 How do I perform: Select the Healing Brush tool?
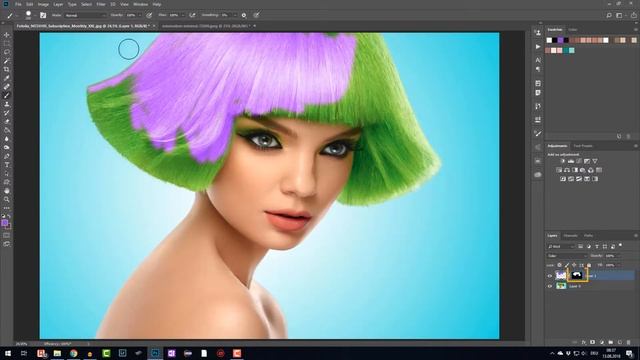[7, 87]
